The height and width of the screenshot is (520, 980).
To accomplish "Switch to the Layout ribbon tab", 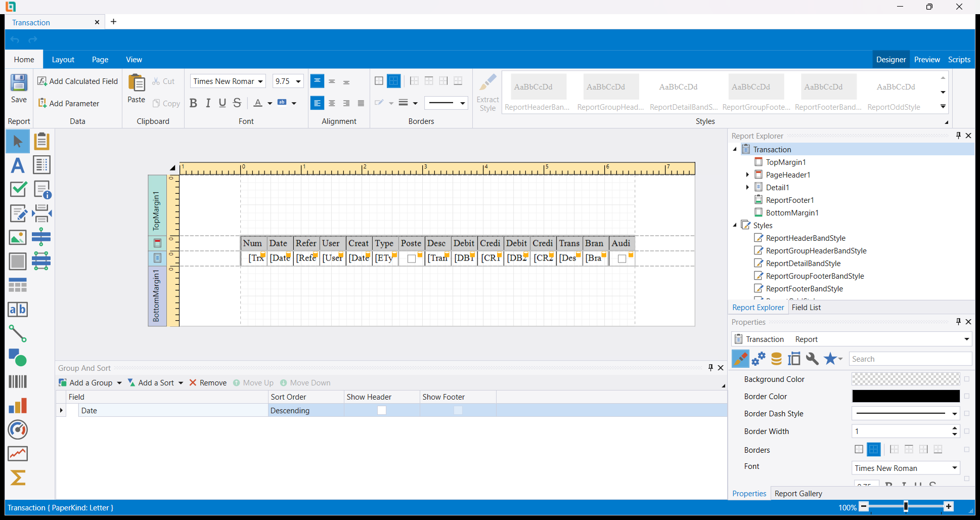I will click(x=63, y=60).
